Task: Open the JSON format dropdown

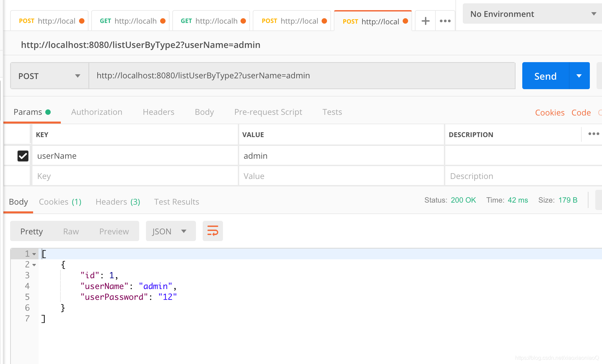Action: [x=171, y=231]
